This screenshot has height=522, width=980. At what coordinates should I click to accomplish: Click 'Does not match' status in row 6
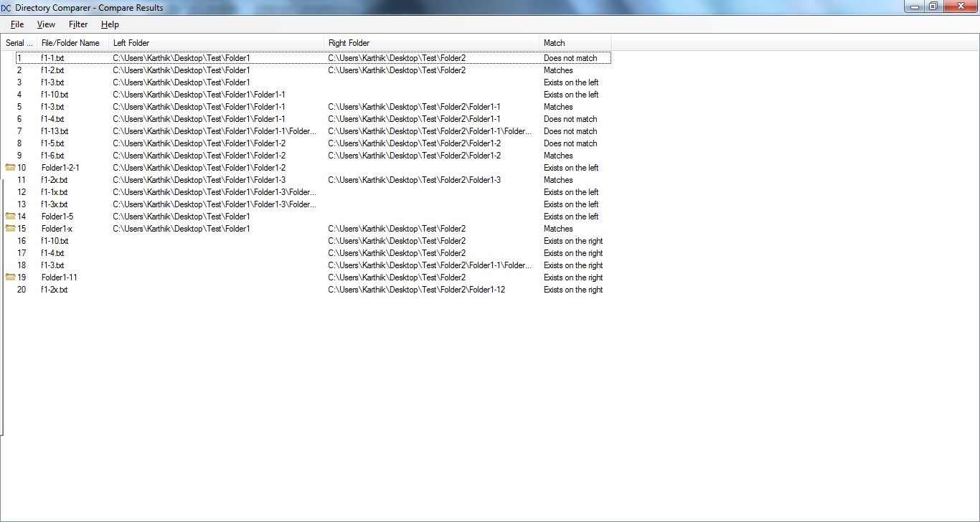point(570,119)
